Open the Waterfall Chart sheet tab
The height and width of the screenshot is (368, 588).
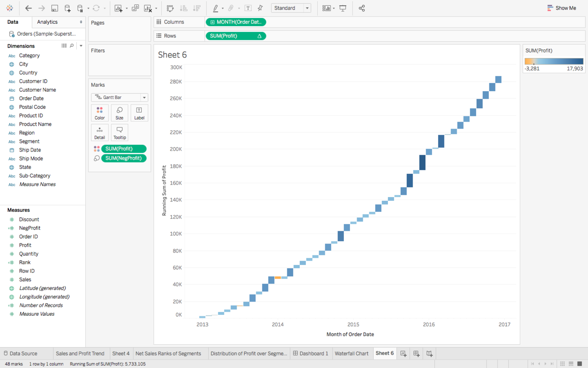coord(351,353)
